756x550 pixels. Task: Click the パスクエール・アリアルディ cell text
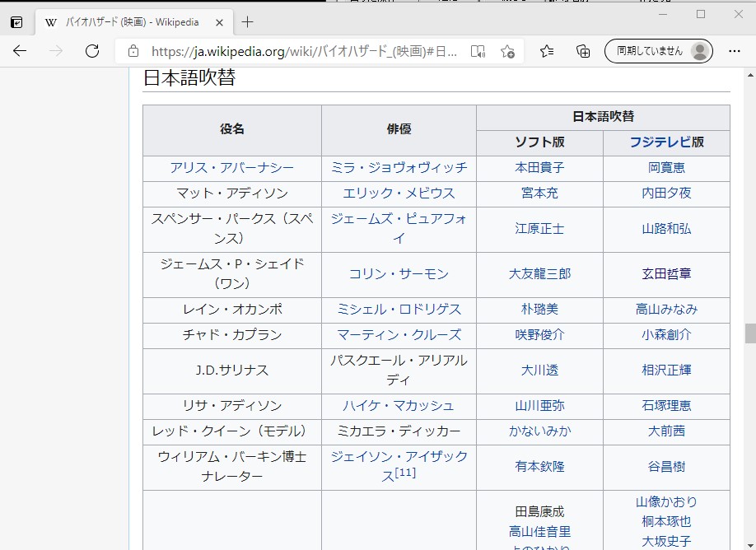coord(399,371)
